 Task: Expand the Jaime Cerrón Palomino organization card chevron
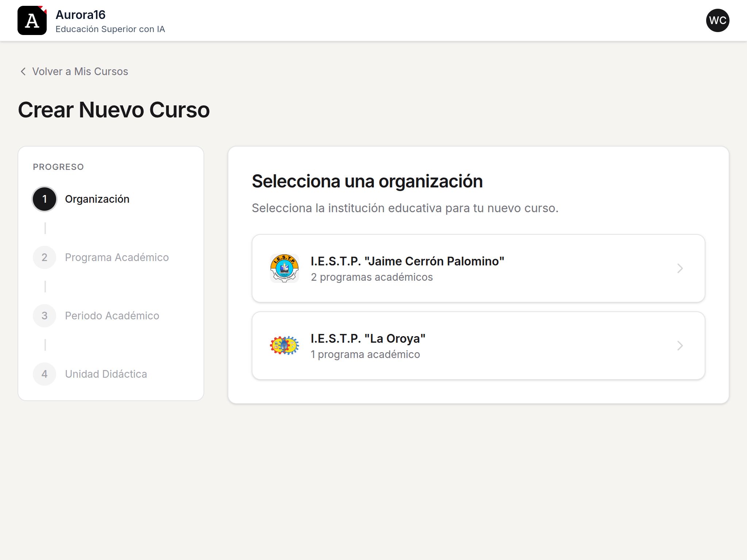click(x=680, y=268)
